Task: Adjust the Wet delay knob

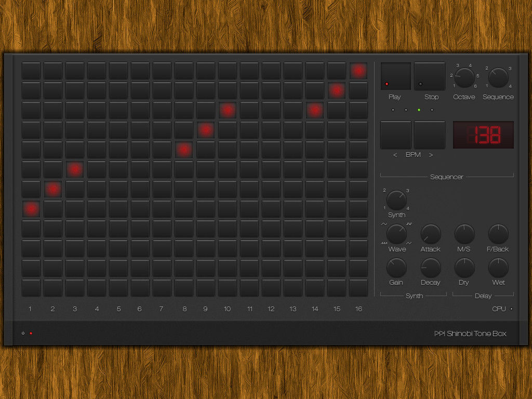Action: point(498,268)
